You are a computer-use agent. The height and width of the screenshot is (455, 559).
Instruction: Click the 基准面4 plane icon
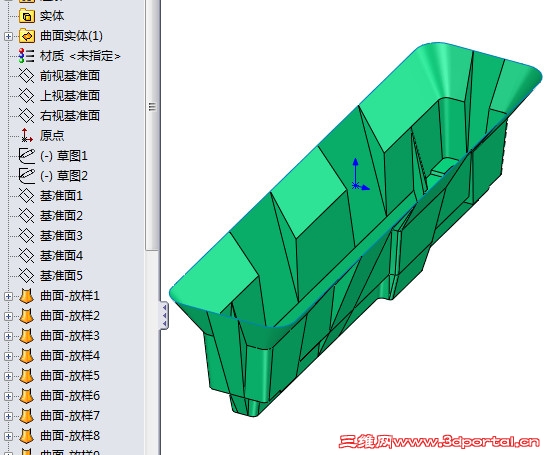click(x=27, y=256)
